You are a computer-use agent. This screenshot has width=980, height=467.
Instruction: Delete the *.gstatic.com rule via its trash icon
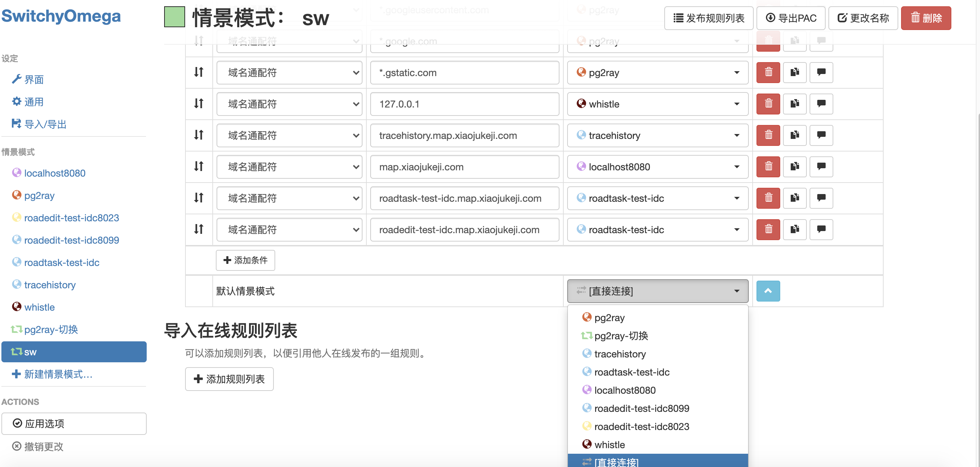coord(768,72)
